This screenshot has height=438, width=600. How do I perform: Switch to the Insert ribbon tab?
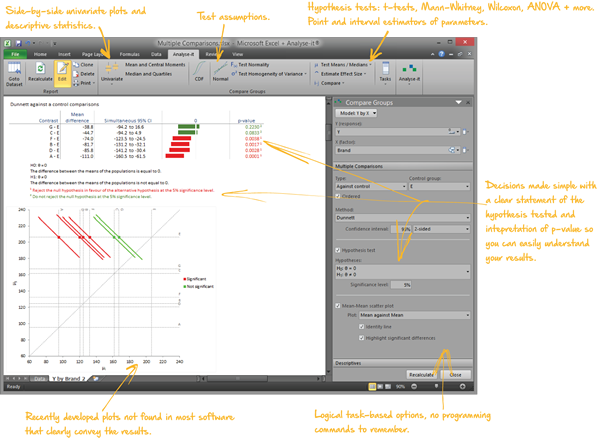tap(64, 54)
